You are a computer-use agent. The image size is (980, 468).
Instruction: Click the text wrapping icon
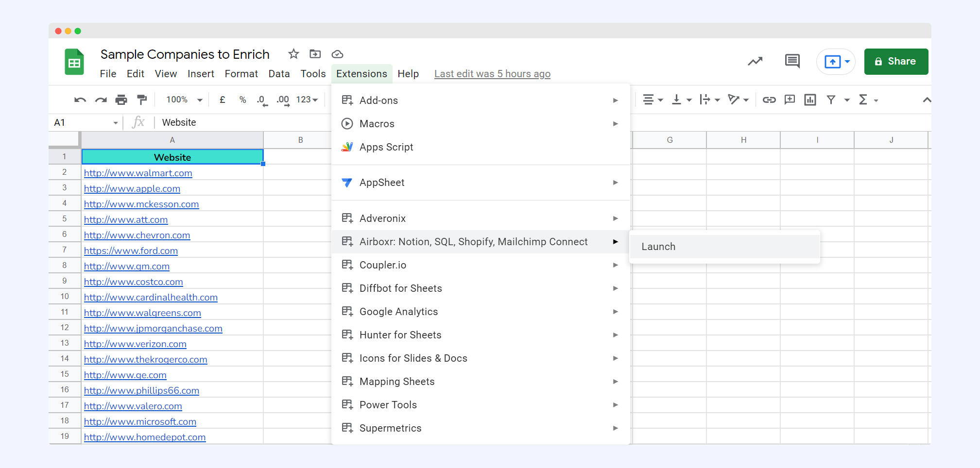coord(705,100)
